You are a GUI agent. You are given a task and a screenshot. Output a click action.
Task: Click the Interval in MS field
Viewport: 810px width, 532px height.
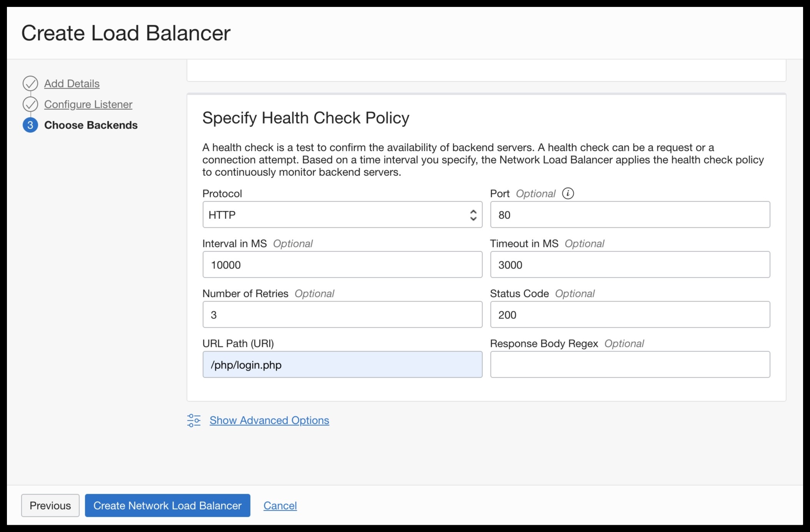342,264
